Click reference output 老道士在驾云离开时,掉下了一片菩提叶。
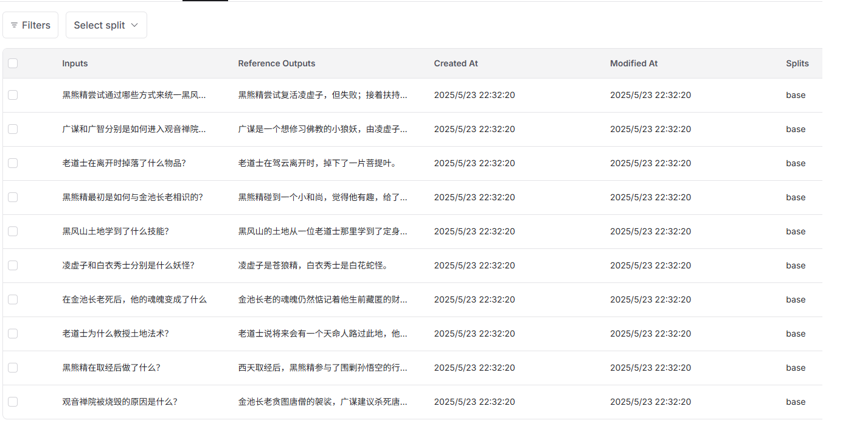This screenshot has width=868, height=434. click(317, 163)
